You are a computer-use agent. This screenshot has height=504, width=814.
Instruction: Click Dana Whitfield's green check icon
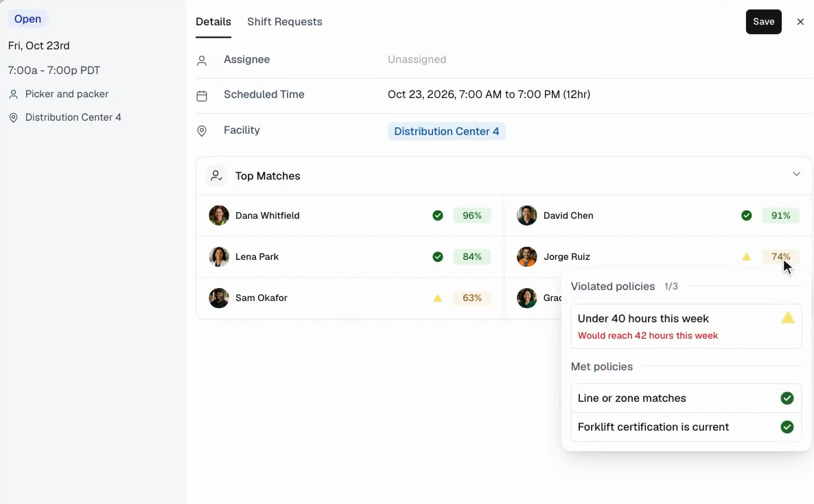coord(438,215)
